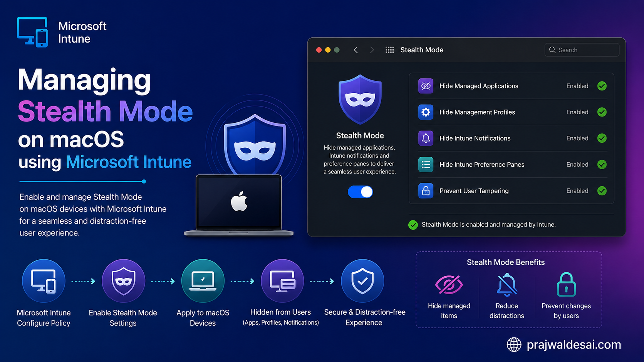Open the prajwaldesai.com link
Image resolution: width=644 pixels, height=362 pixels.
[574, 345]
